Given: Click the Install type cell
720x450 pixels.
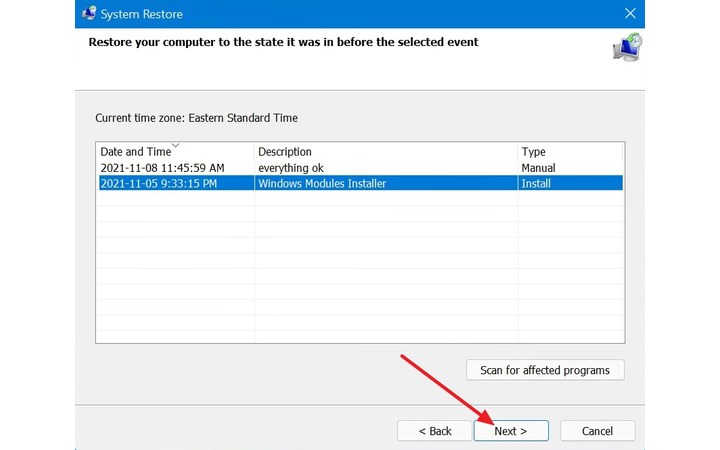Looking at the screenshot, I should [x=536, y=183].
